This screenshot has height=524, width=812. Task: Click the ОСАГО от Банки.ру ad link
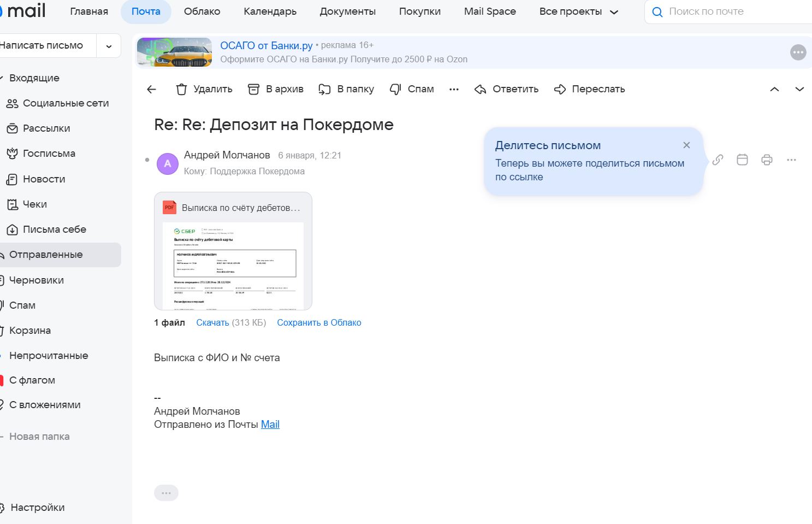pyautogui.click(x=266, y=45)
